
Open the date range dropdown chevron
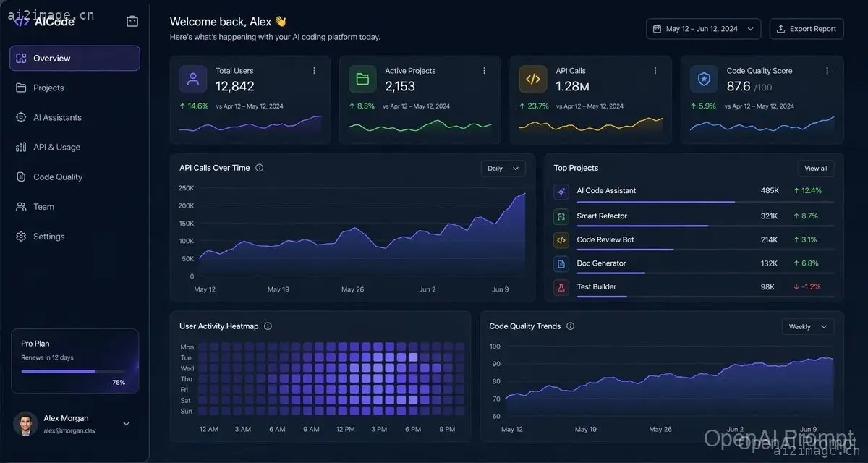[750, 29]
